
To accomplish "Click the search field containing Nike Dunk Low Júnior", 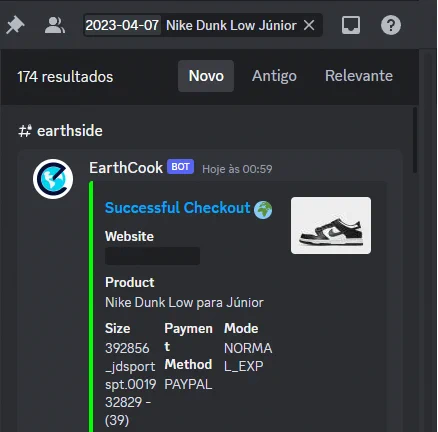I will [203, 25].
